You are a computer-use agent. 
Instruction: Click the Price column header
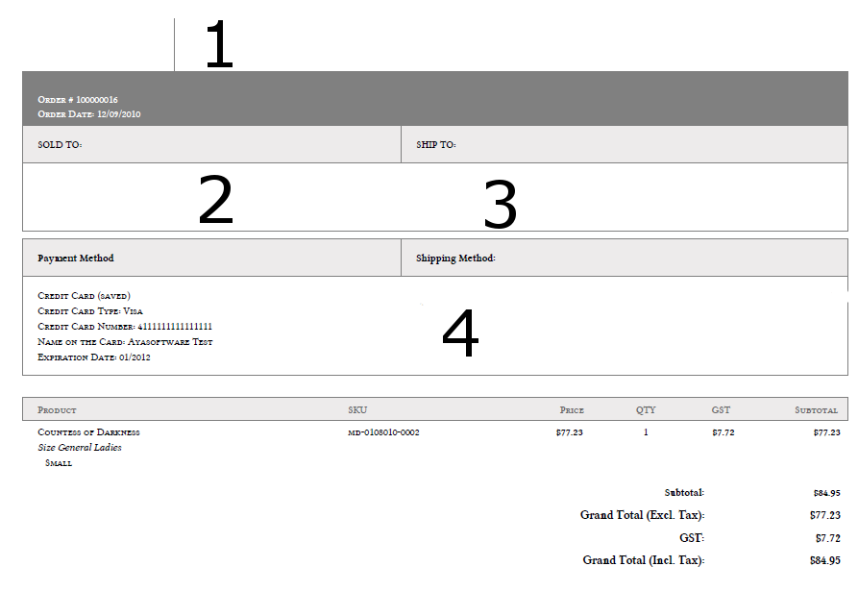572,409
